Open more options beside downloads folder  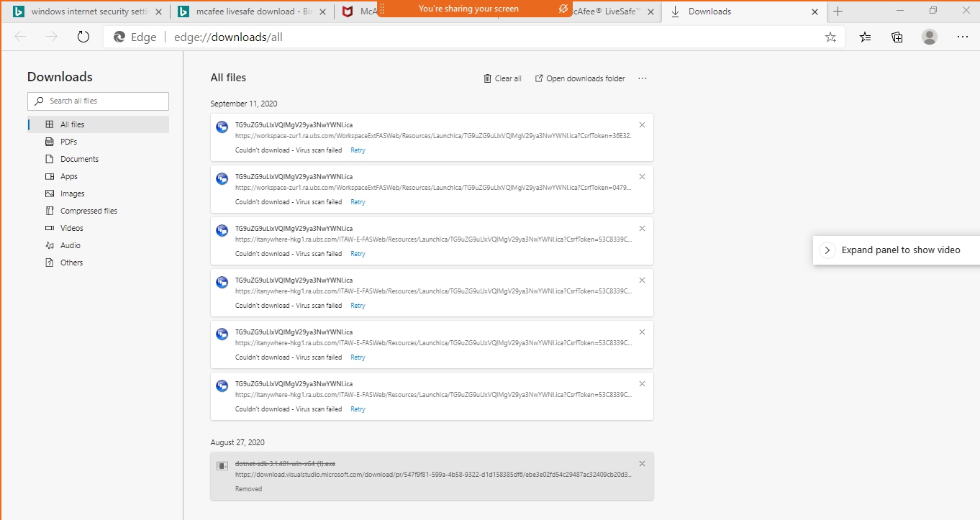643,78
